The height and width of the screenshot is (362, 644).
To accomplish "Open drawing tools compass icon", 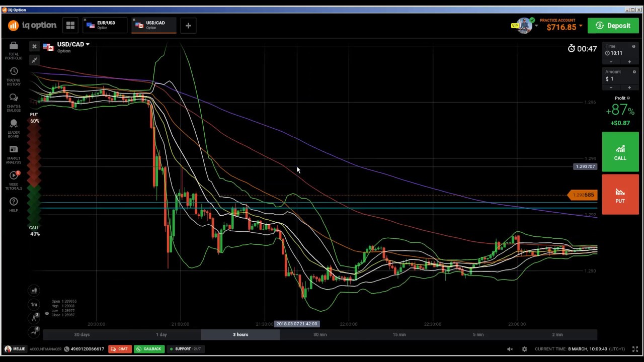I will tap(34, 318).
